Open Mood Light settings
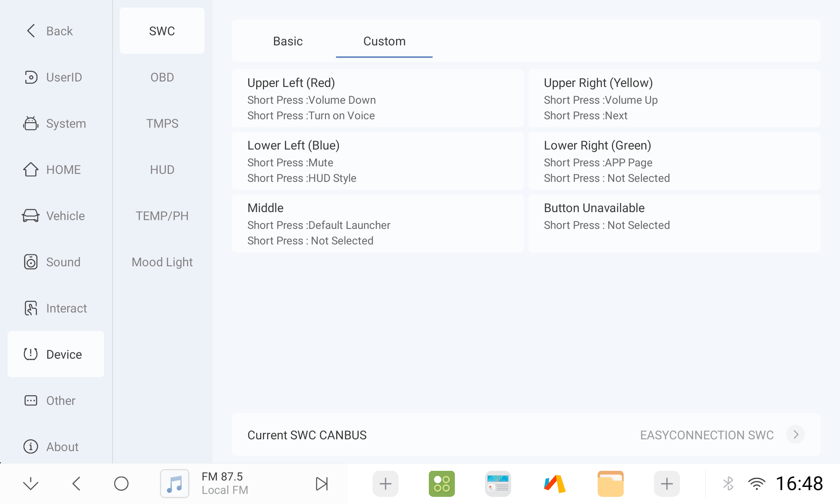The image size is (840, 504). tap(162, 262)
